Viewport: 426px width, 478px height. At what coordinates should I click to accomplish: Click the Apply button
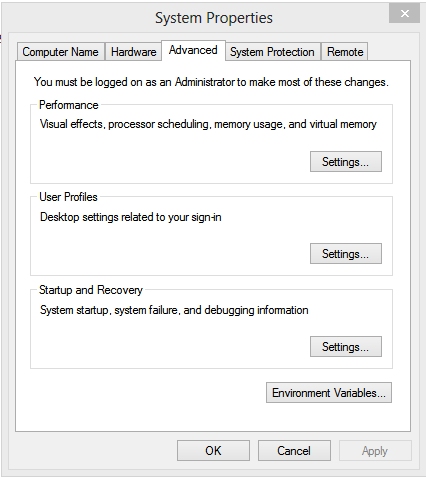tap(375, 451)
